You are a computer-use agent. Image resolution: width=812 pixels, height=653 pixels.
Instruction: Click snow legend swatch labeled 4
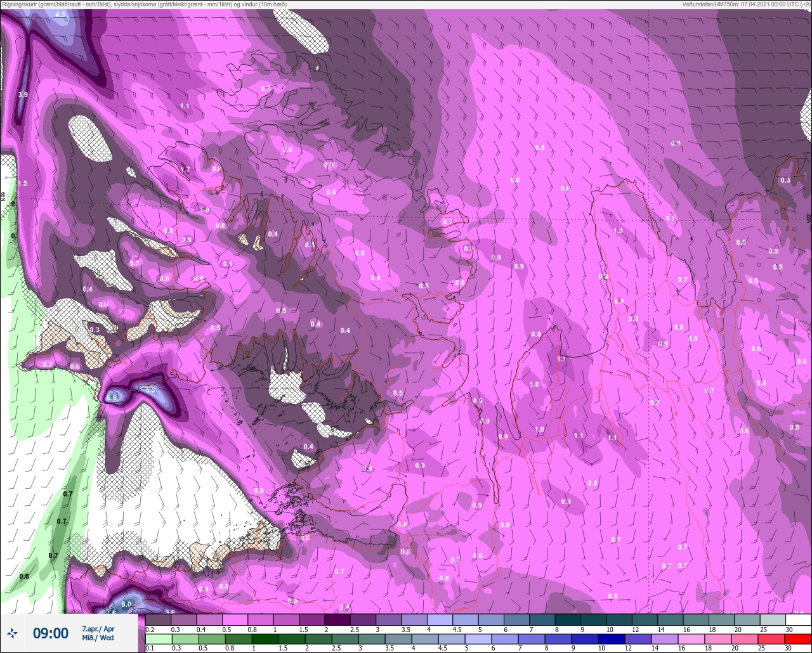pyautogui.click(x=440, y=619)
